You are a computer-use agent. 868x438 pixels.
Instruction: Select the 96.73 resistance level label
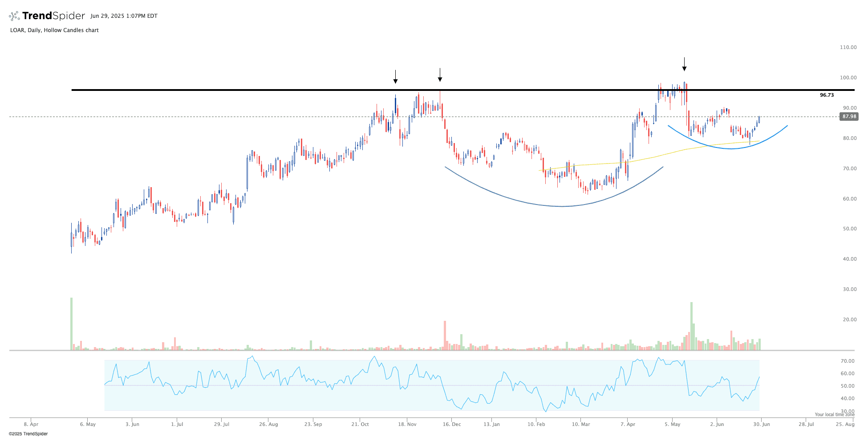pyautogui.click(x=827, y=95)
